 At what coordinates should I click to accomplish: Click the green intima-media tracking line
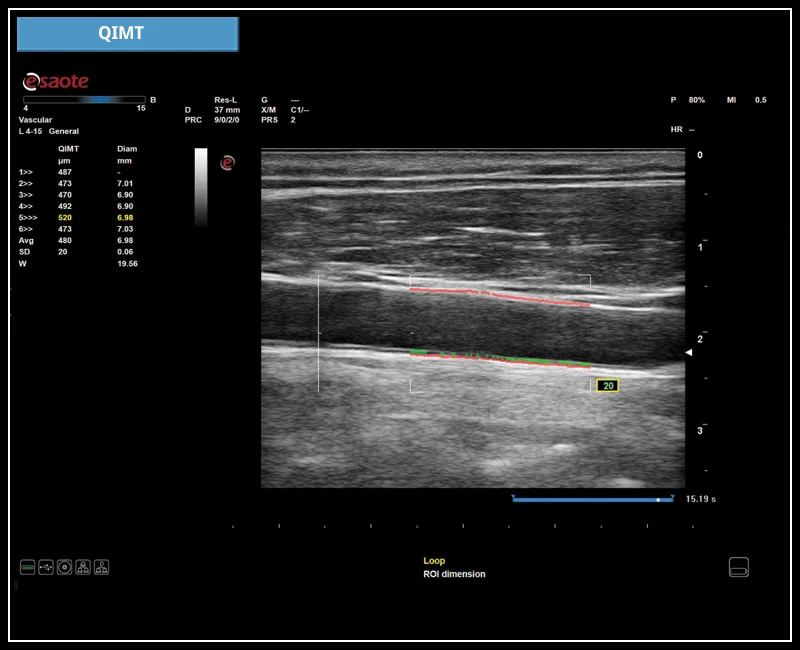pos(490,355)
